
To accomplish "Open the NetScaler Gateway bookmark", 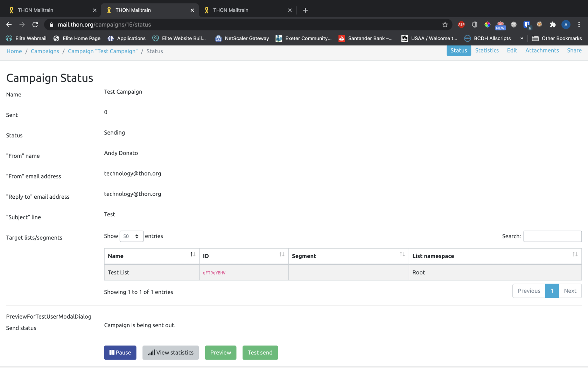I will coord(242,38).
